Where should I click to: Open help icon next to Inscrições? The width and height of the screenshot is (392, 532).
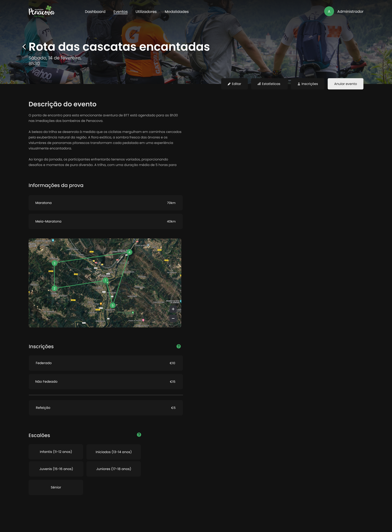(179, 346)
